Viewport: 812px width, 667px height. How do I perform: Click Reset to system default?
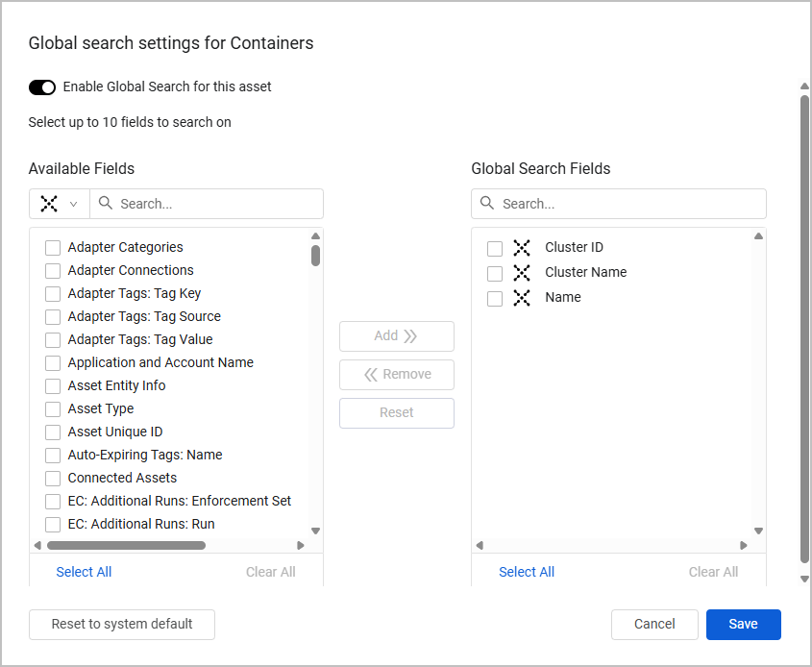coord(121,624)
